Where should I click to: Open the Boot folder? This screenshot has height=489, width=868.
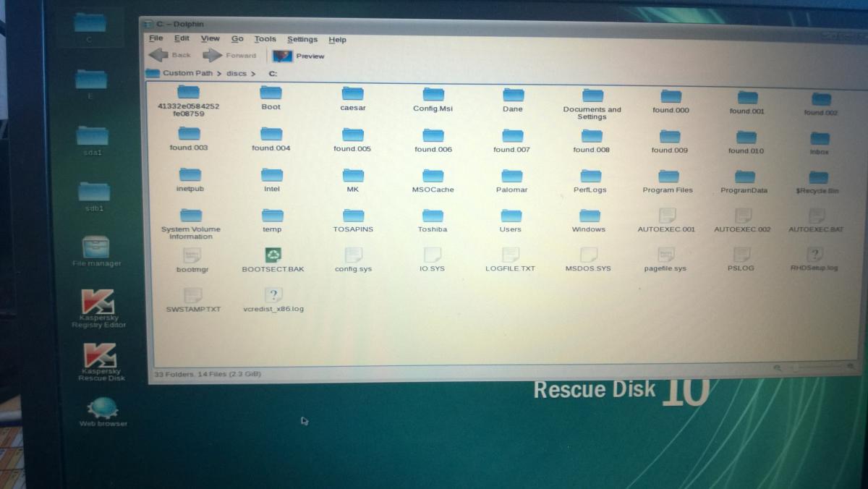pyautogui.click(x=271, y=98)
